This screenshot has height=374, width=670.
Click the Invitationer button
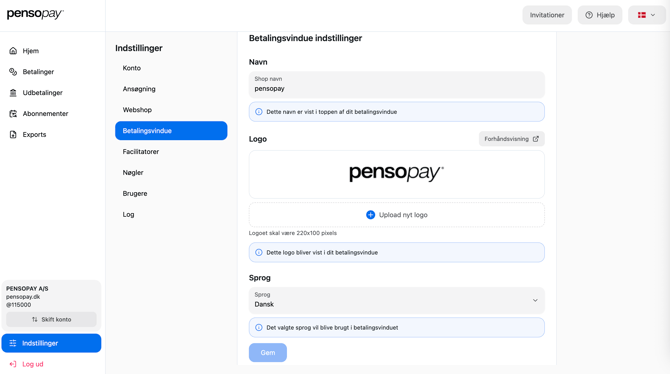tap(547, 15)
